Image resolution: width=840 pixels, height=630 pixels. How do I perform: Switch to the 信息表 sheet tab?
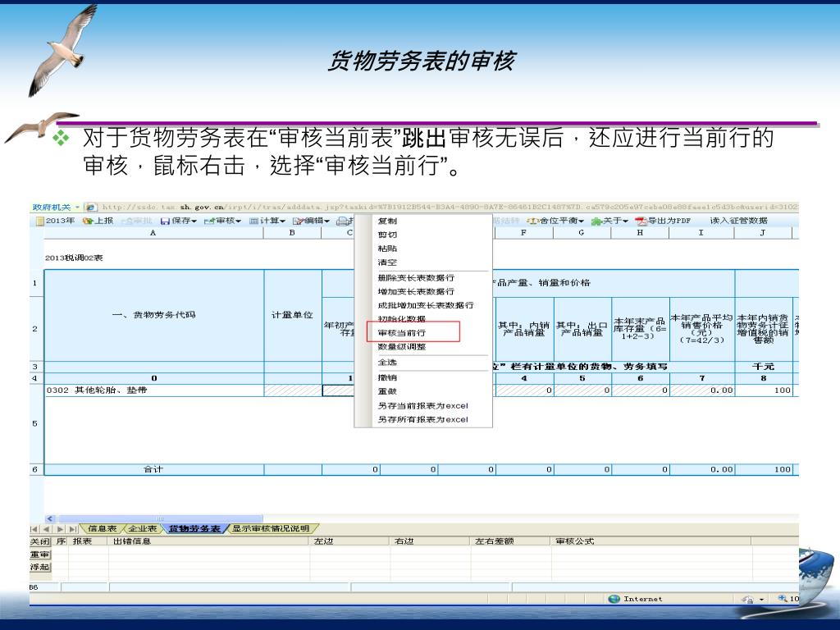pyautogui.click(x=102, y=529)
